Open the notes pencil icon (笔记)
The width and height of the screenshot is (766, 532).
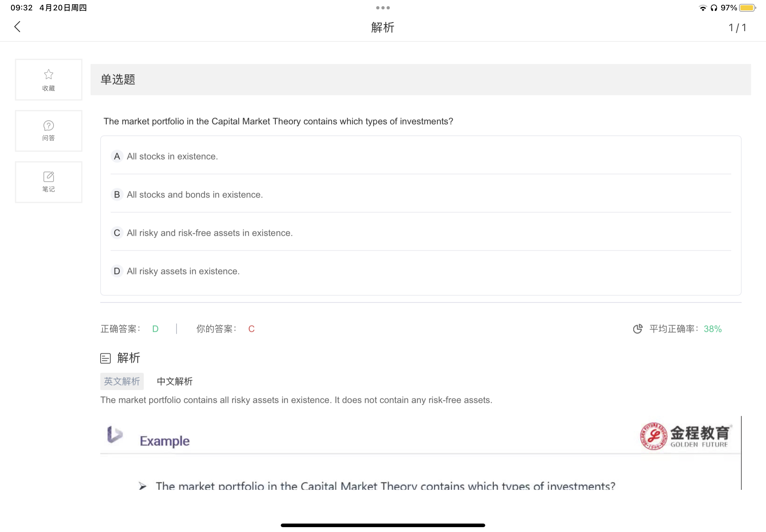pyautogui.click(x=49, y=177)
